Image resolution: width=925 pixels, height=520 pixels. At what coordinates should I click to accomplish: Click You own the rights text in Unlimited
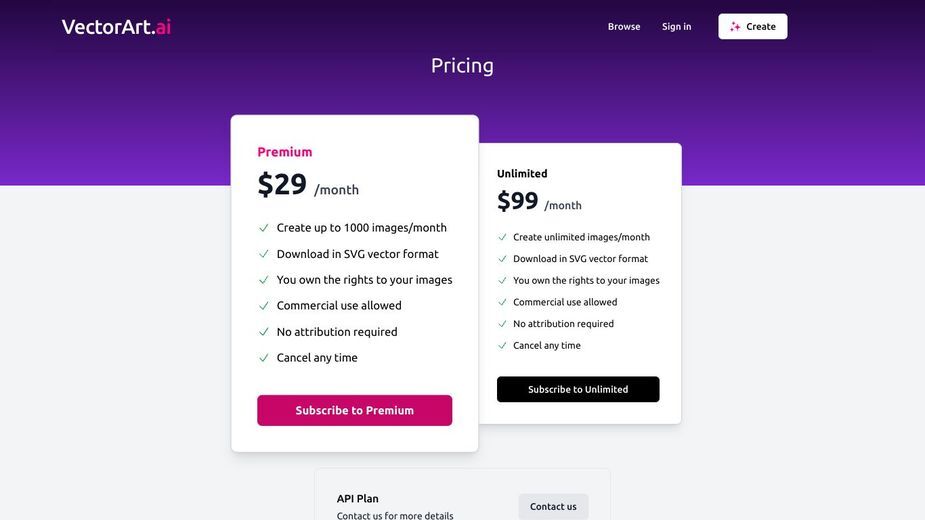[586, 280]
